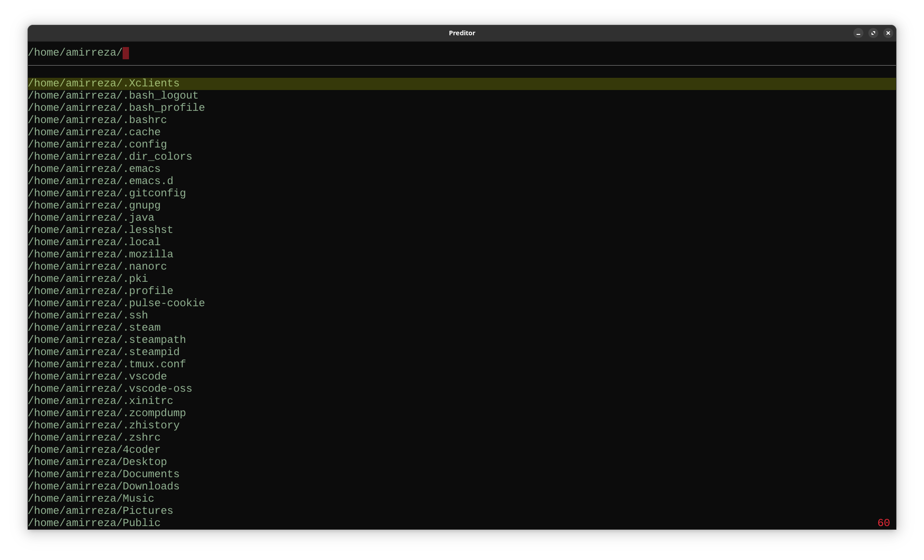
Task: Close the Preditor window
Action: point(888,33)
